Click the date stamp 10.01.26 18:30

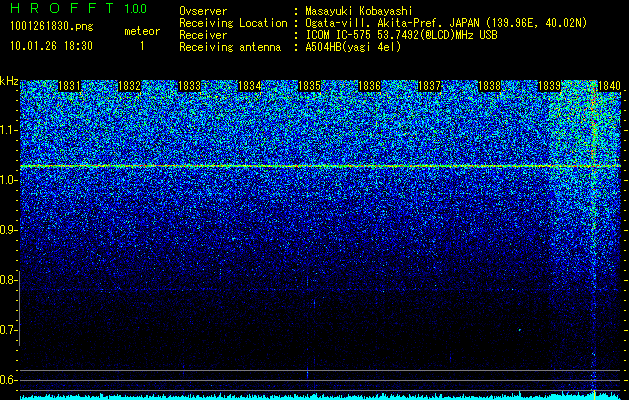51,46
